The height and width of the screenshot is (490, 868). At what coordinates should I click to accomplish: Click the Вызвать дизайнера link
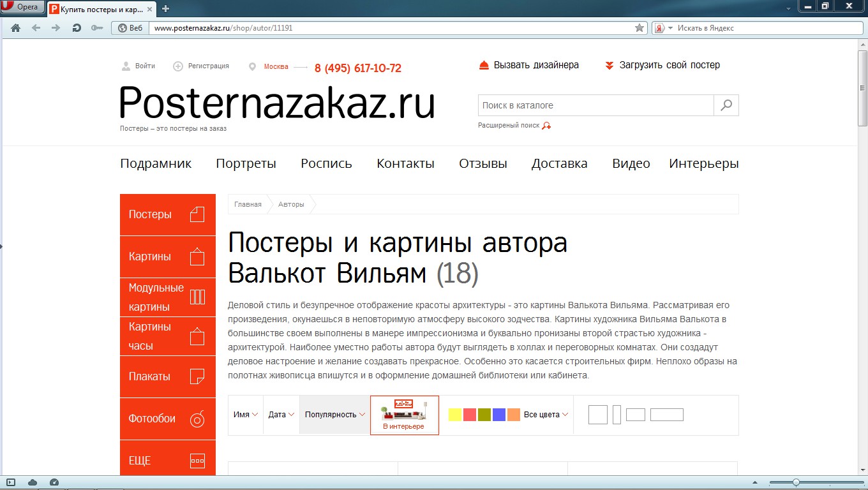[x=536, y=65]
